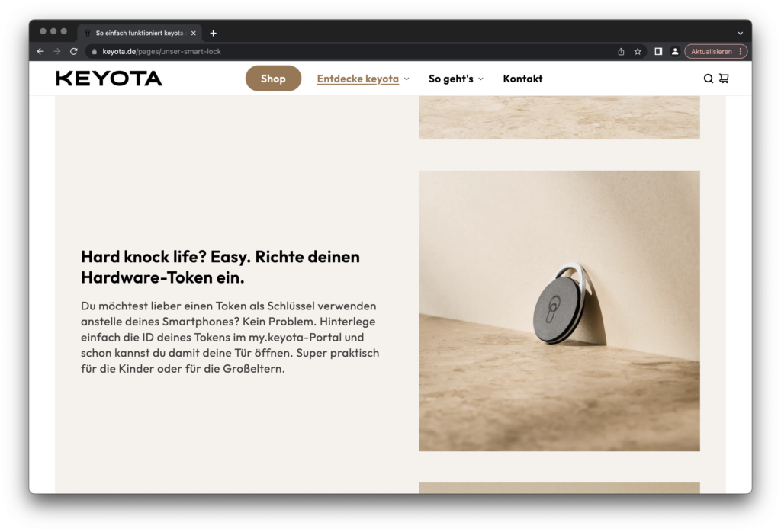This screenshot has width=781, height=532.
Task: Open the shopping cart
Action: pyautogui.click(x=724, y=79)
